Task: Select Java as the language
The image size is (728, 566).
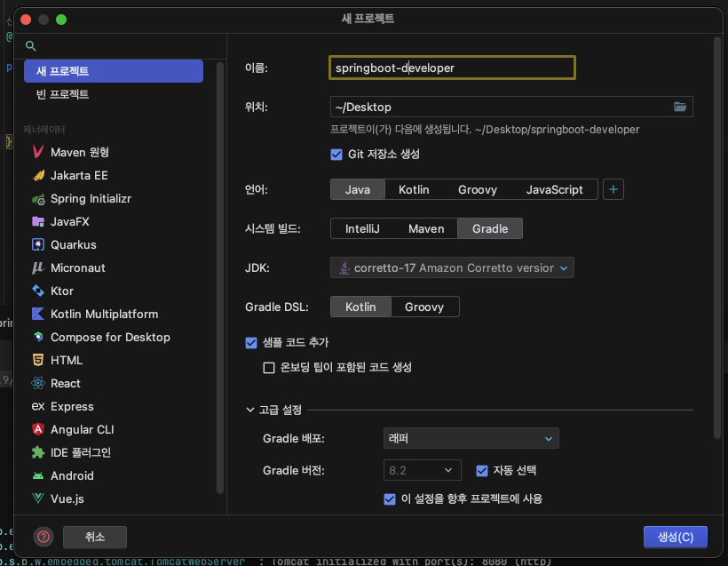Action: pyautogui.click(x=358, y=189)
